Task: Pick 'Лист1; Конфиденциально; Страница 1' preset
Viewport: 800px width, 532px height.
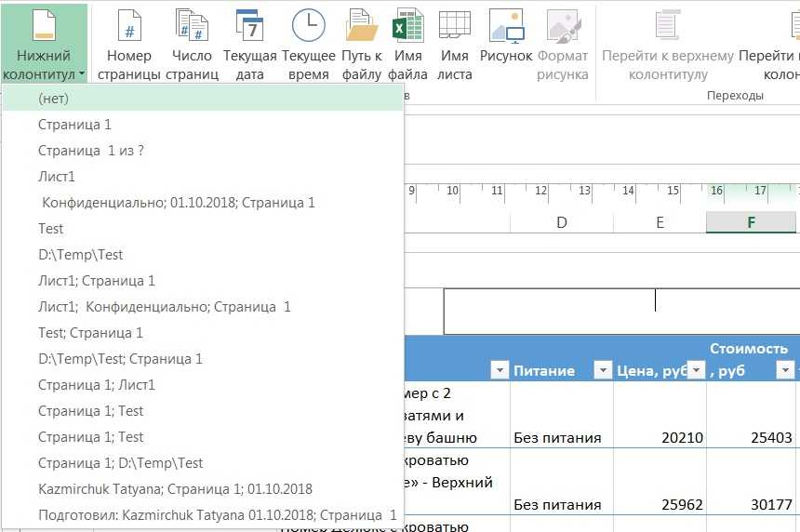Action: tap(203, 307)
